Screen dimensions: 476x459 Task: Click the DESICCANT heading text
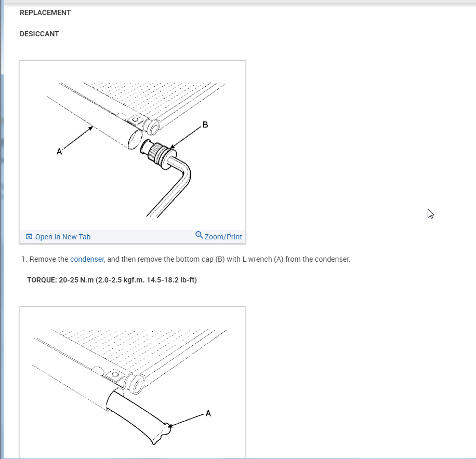[x=39, y=34]
